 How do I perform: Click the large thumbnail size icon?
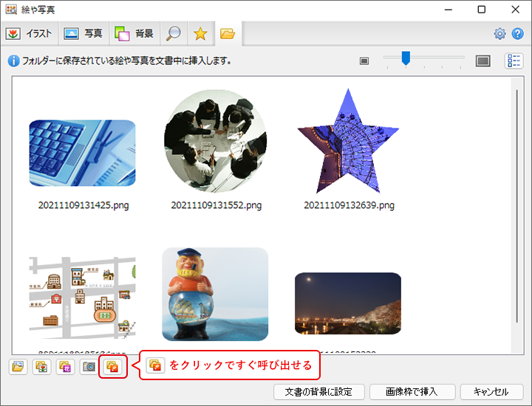point(482,61)
